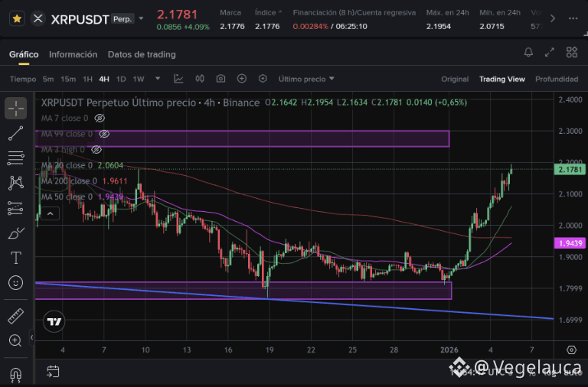Select the 1D timeframe
The image size is (588, 387).
point(121,79)
